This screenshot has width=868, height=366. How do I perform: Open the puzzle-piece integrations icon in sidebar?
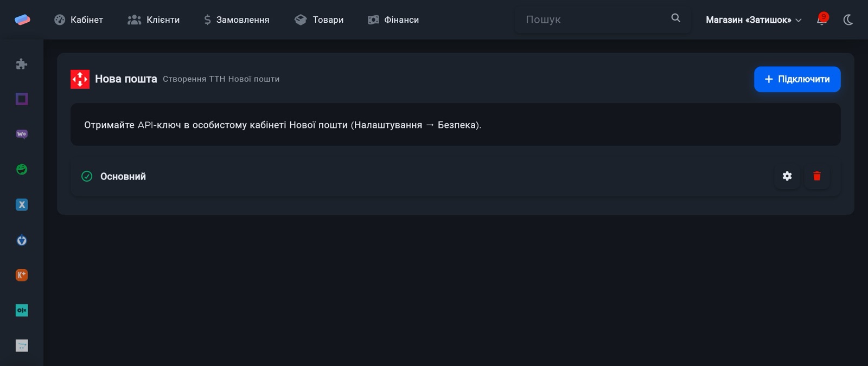pyautogui.click(x=22, y=64)
